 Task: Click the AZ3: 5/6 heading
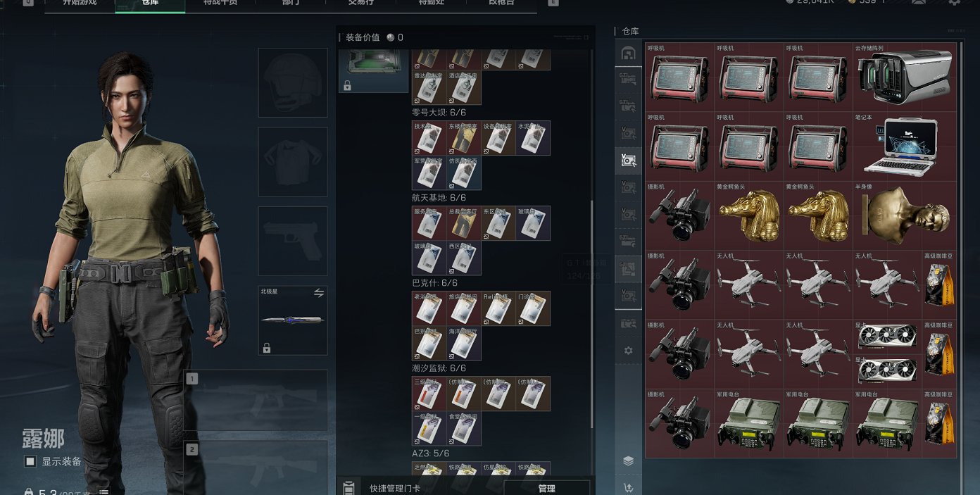[x=430, y=453]
